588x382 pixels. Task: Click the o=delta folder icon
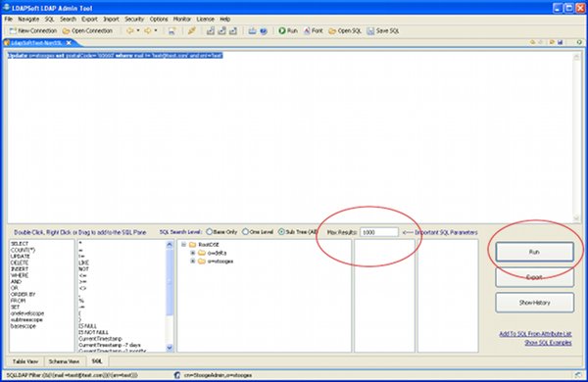coord(202,253)
